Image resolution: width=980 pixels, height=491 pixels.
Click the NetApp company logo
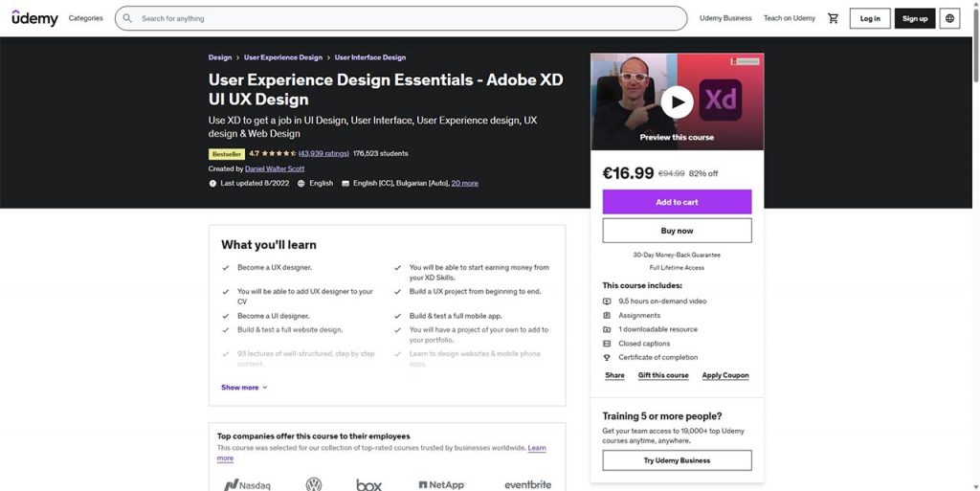pyautogui.click(x=442, y=484)
